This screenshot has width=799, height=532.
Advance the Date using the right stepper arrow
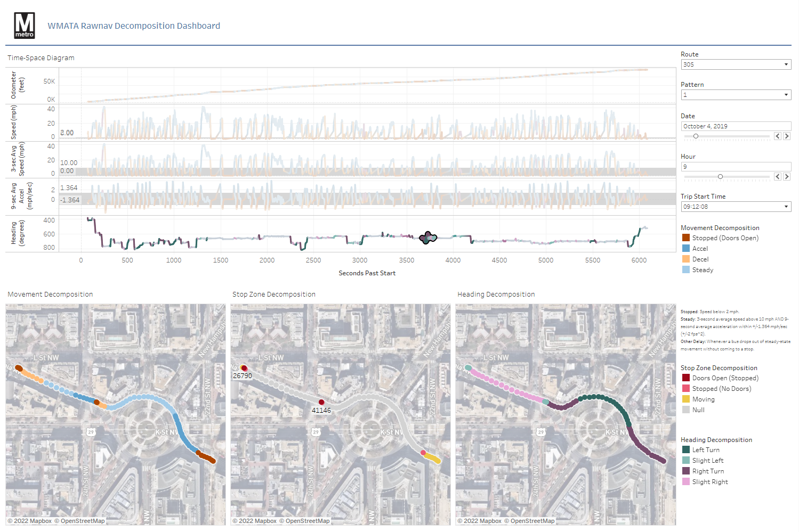tap(787, 136)
